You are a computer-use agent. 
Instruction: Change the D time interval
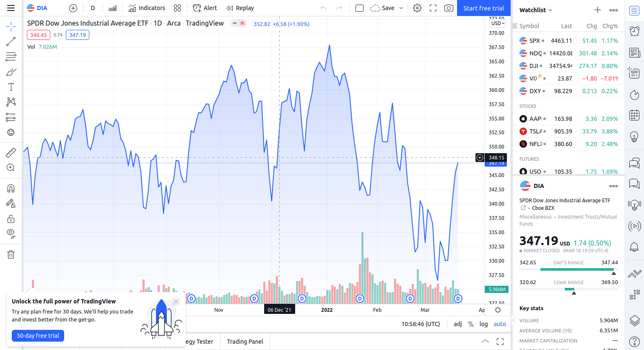pyautogui.click(x=93, y=8)
